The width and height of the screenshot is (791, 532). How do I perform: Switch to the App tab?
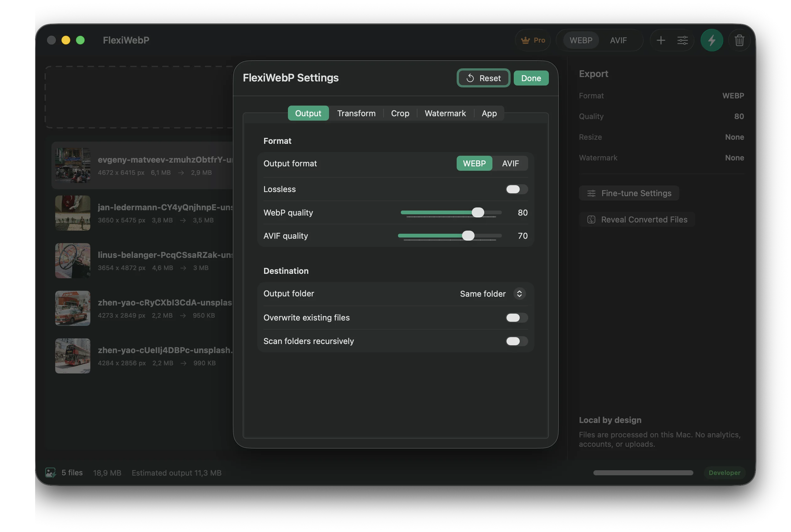489,113
